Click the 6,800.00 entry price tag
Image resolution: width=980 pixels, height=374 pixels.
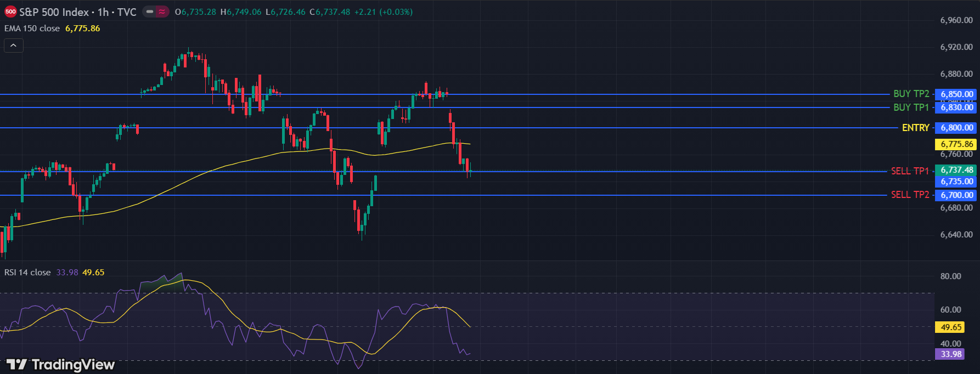coord(956,128)
